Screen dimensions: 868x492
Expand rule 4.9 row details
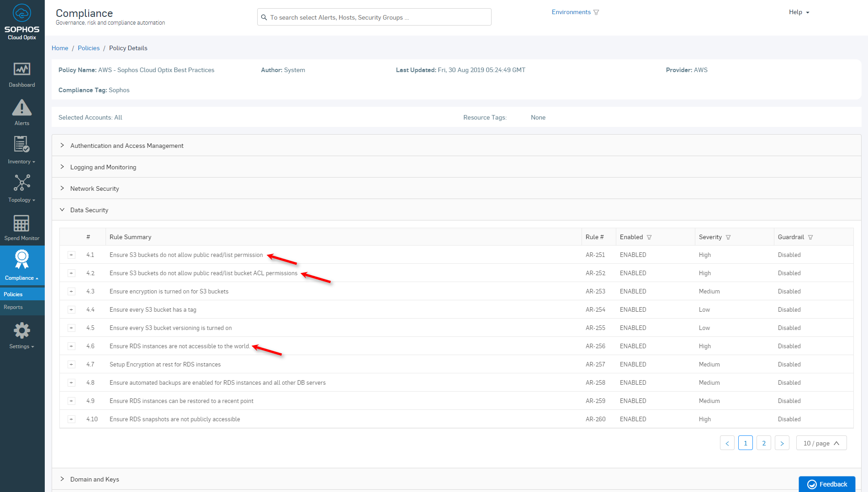(71, 401)
